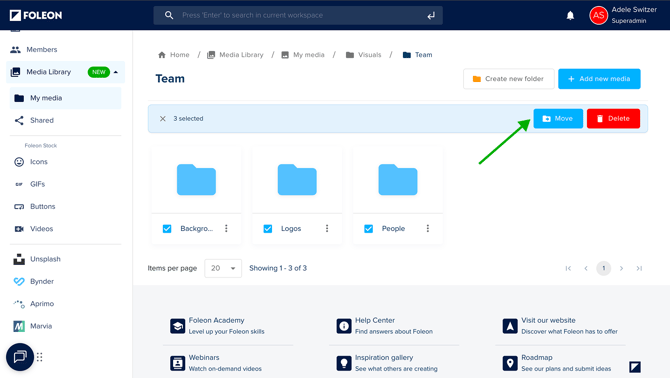Open the Logos folder thumbnail
670x378 pixels.
tap(297, 180)
